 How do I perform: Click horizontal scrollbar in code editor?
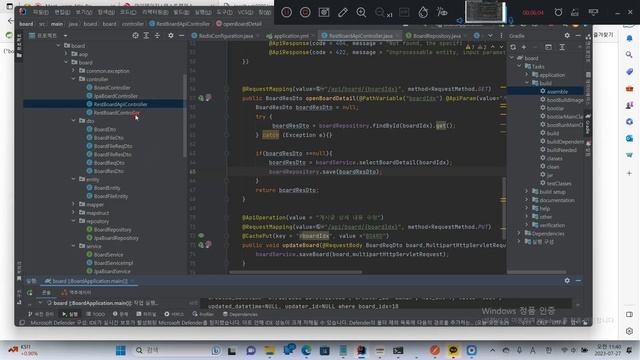click(295, 272)
